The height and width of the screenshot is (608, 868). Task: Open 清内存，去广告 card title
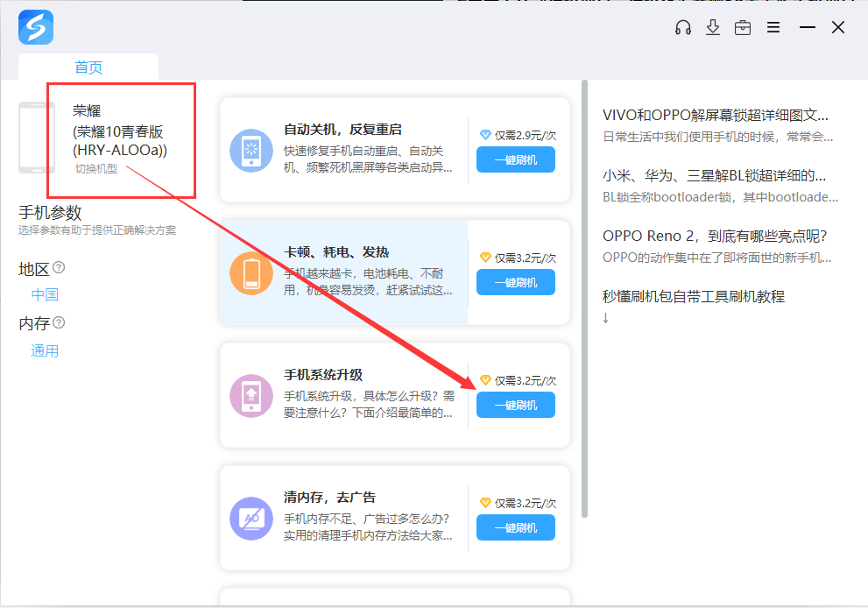(x=330, y=498)
